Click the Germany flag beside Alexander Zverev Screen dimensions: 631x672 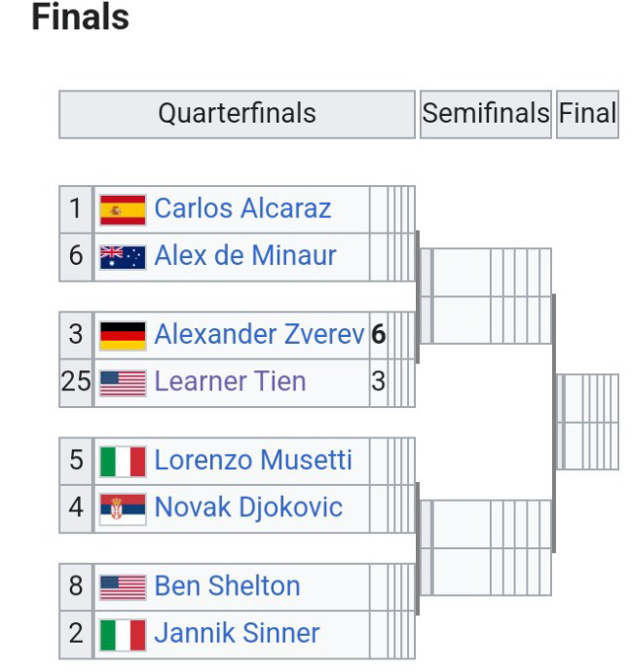pos(123,335)
